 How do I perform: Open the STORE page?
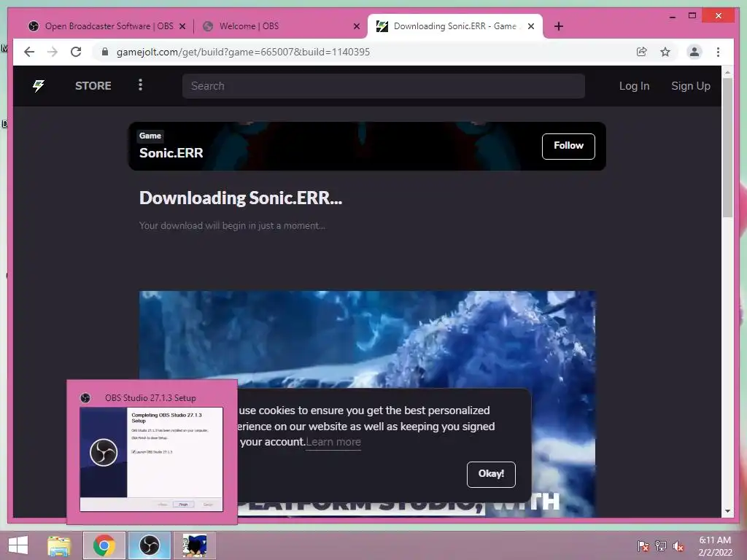93,86
